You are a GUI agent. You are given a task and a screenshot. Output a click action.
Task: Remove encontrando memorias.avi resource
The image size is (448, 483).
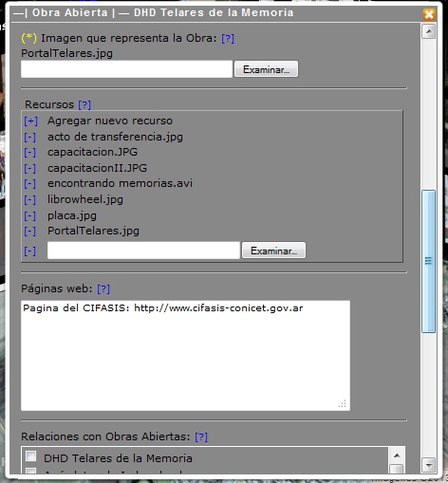[x=29, y=183]
